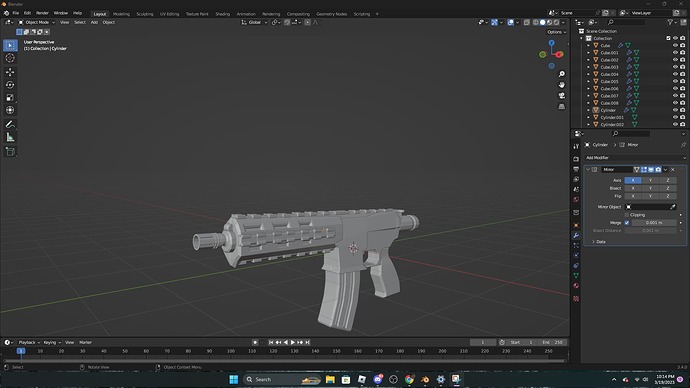
Task: Toggle Mirror modifier edit mode display
Action: [x=643, y=169]
